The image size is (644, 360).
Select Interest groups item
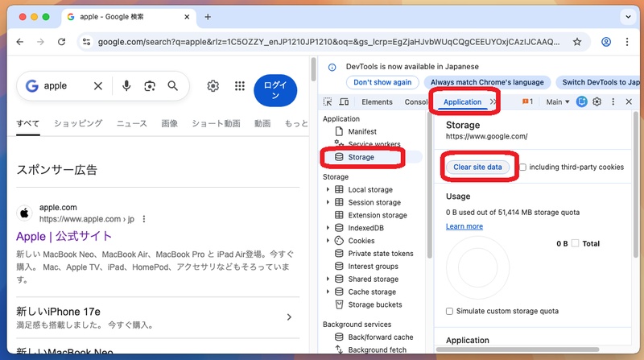pyautogui.click(x=373, y=267)
